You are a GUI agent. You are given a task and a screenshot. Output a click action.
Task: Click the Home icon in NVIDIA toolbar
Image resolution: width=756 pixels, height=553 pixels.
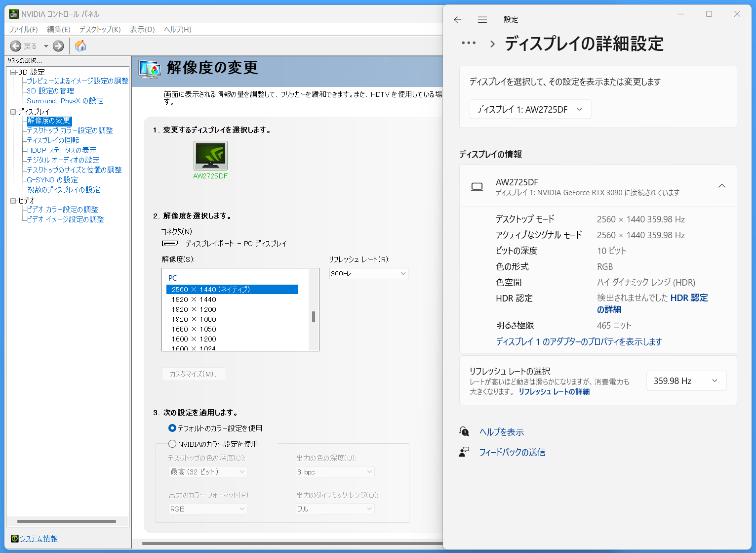click(x=80, y=46)
